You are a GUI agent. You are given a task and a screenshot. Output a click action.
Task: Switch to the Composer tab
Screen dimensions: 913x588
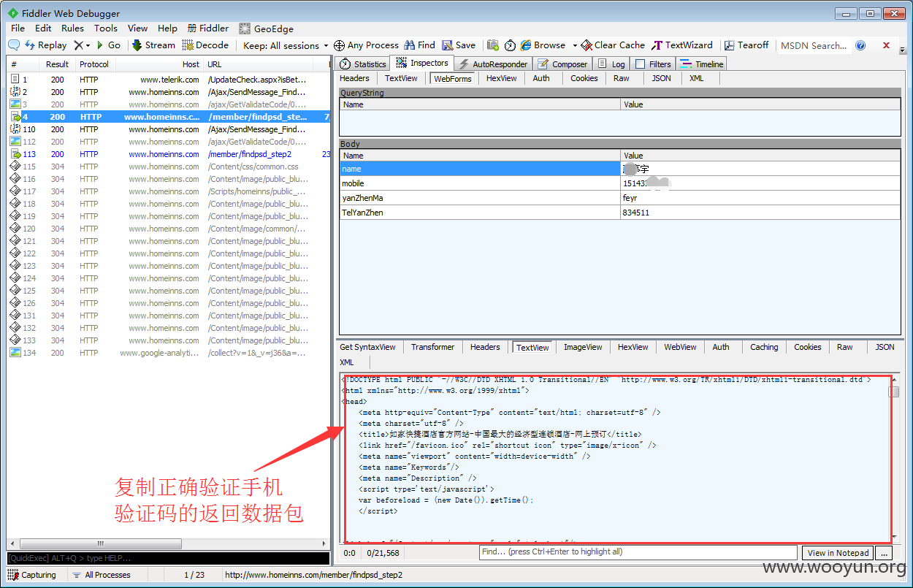pos(562,64)
